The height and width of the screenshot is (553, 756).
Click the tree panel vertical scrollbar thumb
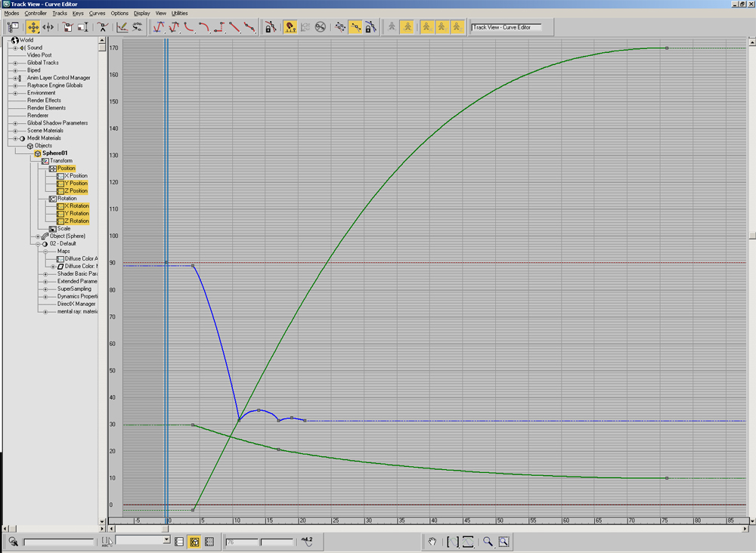[102, 48]
